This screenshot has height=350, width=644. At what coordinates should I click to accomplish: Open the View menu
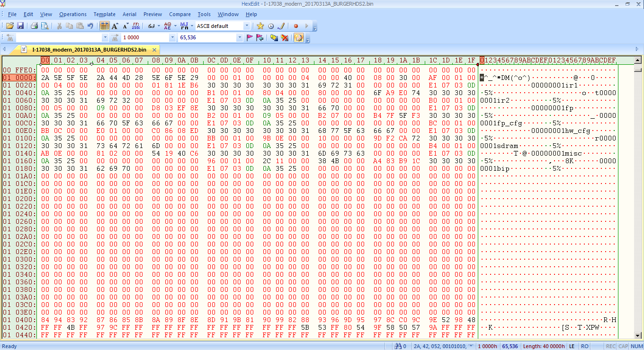point(46,14)
